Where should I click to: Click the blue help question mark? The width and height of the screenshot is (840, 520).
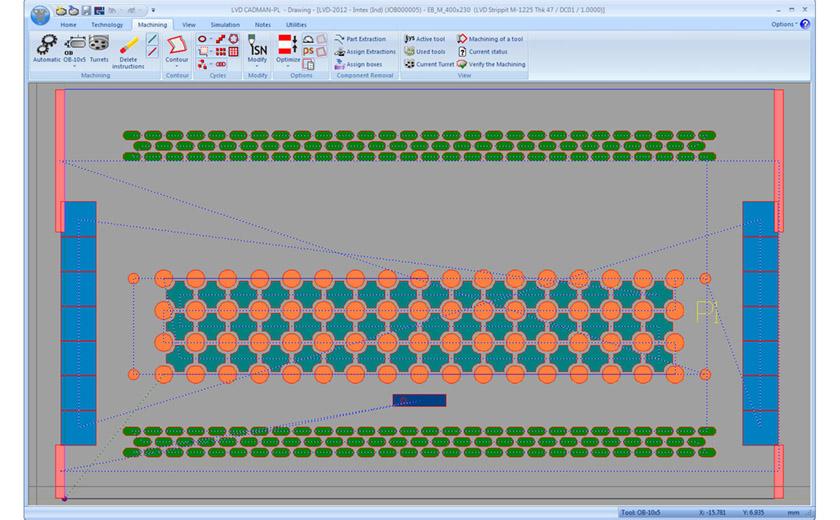click(x=805, y=24)
